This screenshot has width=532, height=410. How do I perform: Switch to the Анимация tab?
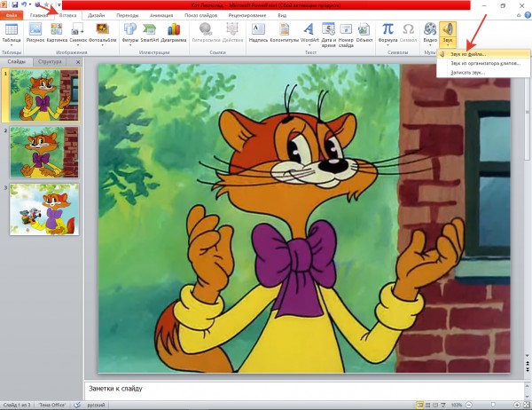(161, 15)
